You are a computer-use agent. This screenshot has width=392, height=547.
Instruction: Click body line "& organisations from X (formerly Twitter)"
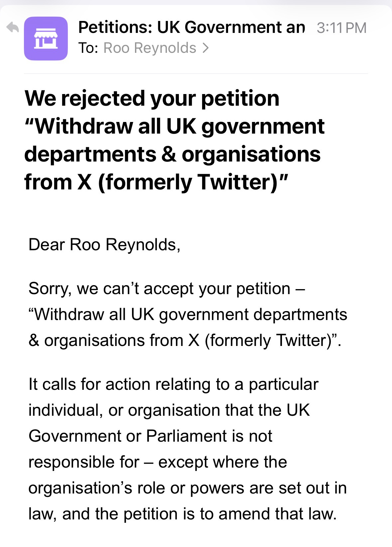(185, 340)
